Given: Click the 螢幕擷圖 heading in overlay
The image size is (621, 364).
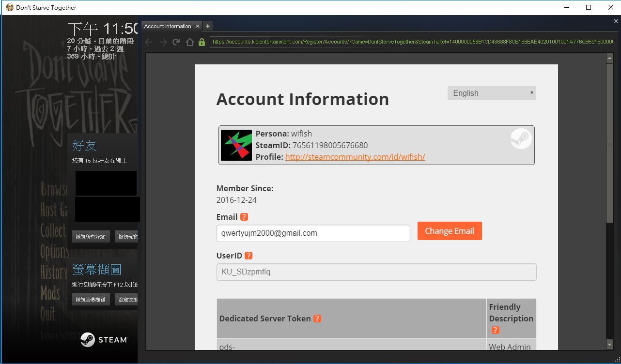Looking at the screenshot, I should click(97, 269).
